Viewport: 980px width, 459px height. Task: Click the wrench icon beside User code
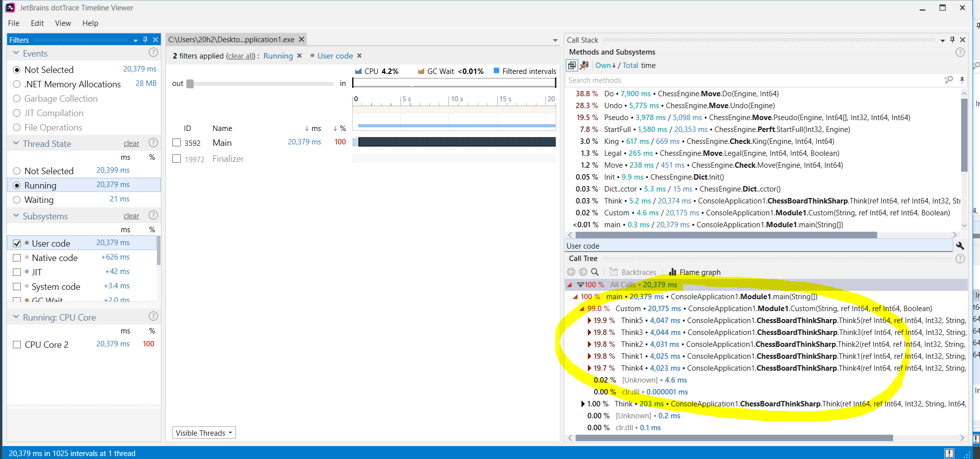960,246
